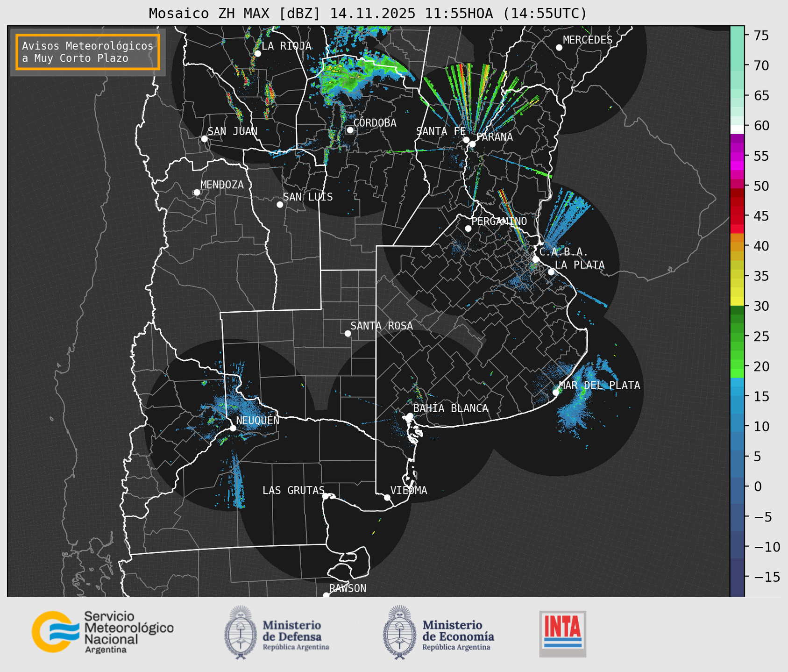Click the La Rioja city label

click(x=286, y=46)
